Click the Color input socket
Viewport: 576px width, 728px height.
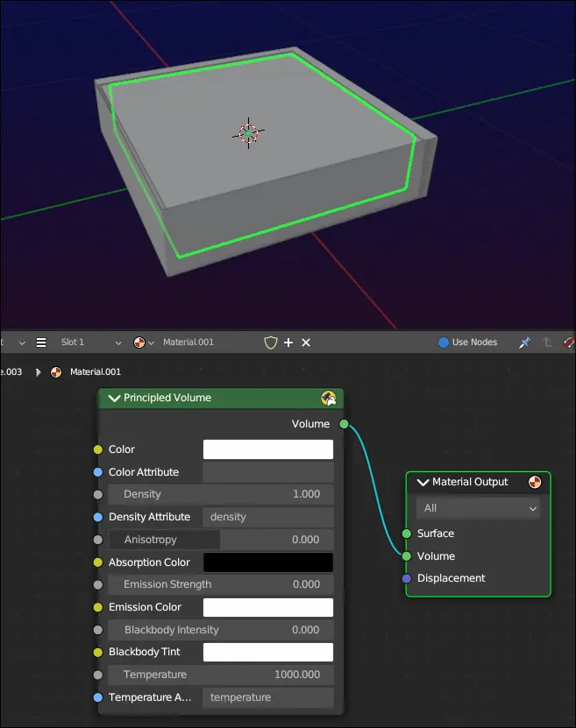(97, 449)
